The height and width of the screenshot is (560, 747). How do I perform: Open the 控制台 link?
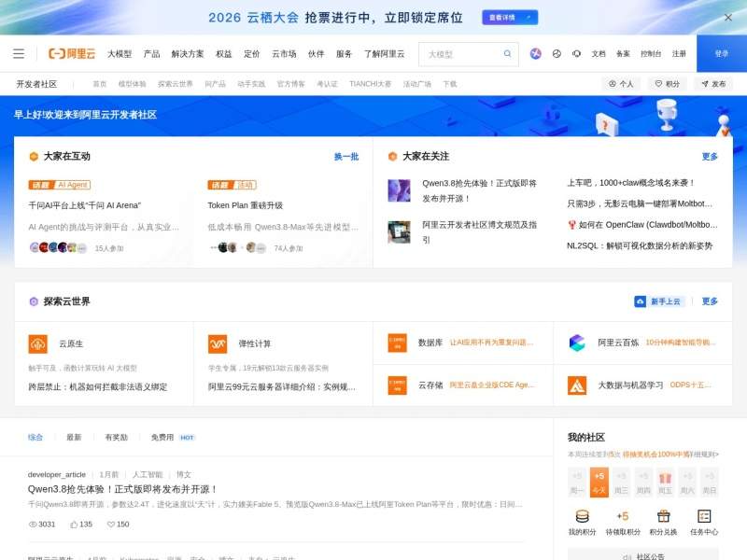[651, 54]
